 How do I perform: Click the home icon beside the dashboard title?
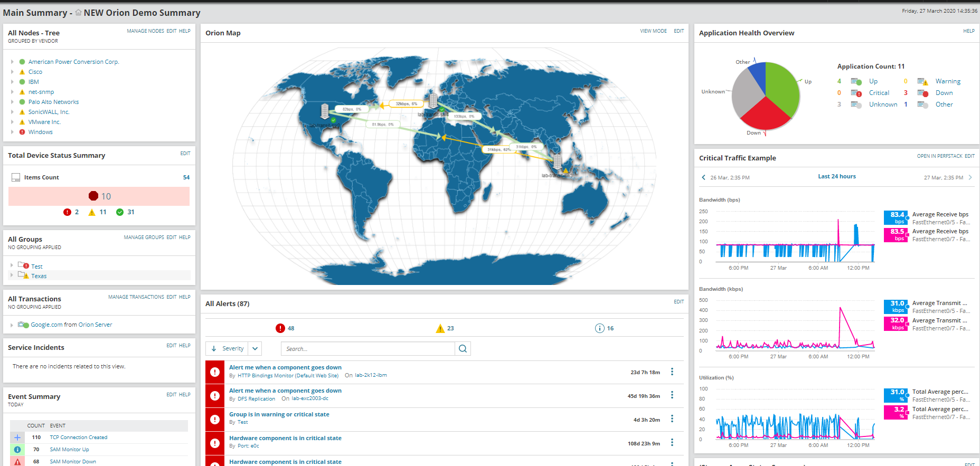coord(78,12)
